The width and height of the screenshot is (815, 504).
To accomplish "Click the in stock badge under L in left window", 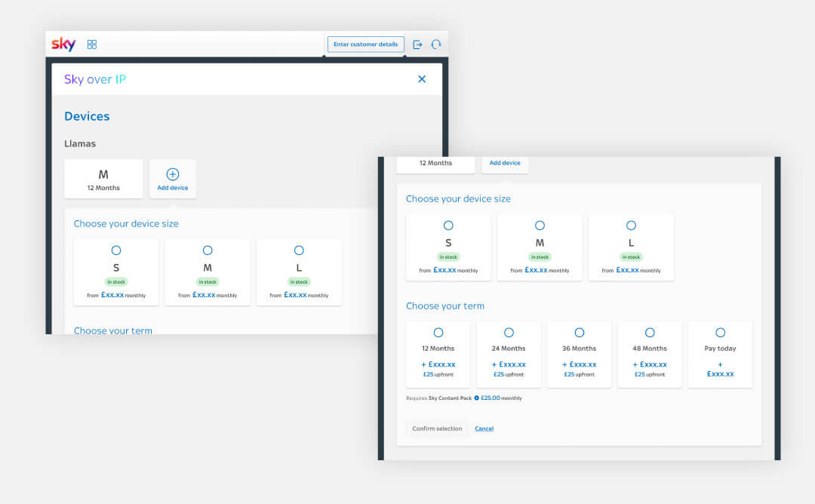I will point(299,282).
